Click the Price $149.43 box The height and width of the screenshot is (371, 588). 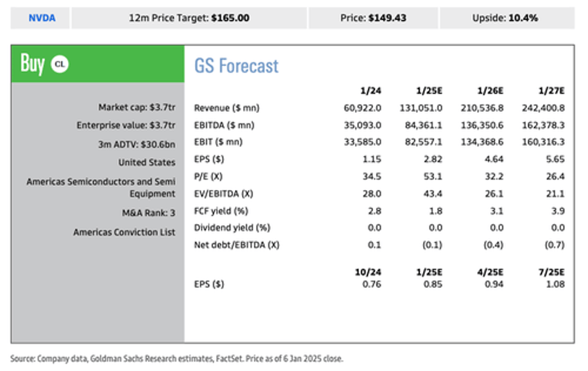(373, 18)
